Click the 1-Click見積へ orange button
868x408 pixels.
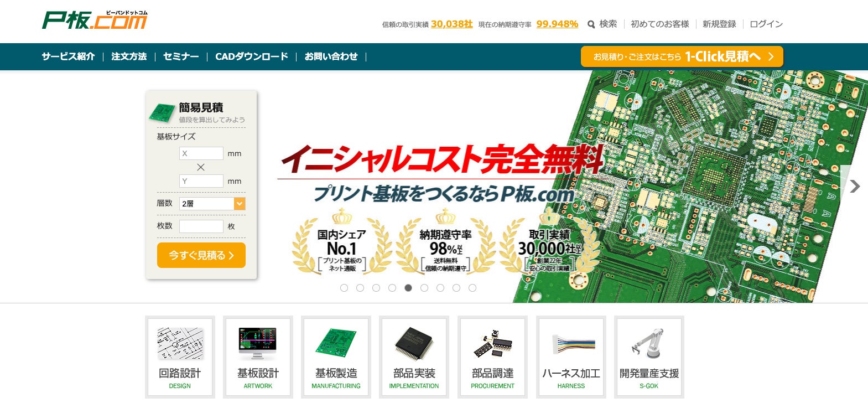pos(682,56)
